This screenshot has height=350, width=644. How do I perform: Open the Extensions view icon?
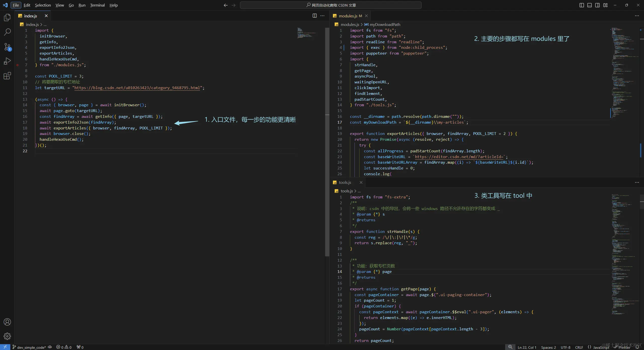[7, 76]
